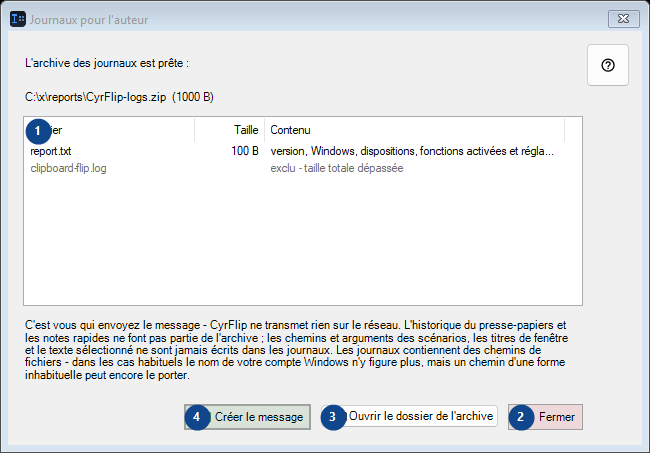Click the 100 B size cell
The height and width of the screenshot is (453, 650).
click(245, 151)
